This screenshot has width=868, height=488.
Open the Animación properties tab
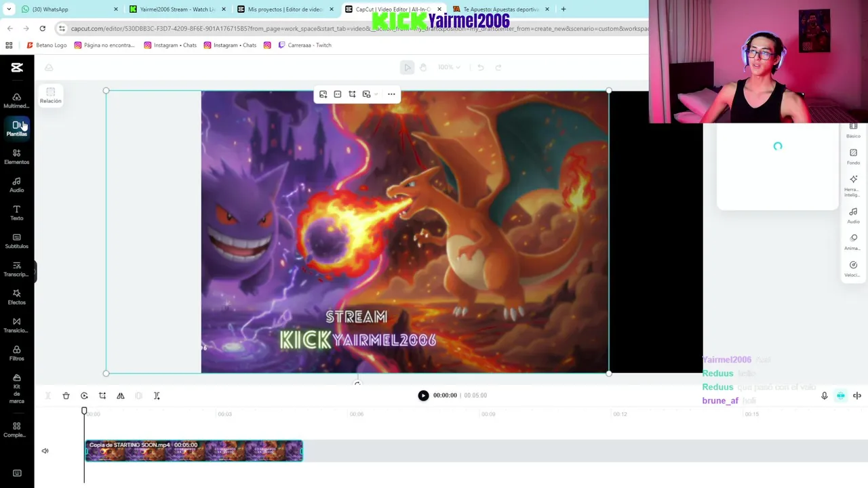(853, 242)
